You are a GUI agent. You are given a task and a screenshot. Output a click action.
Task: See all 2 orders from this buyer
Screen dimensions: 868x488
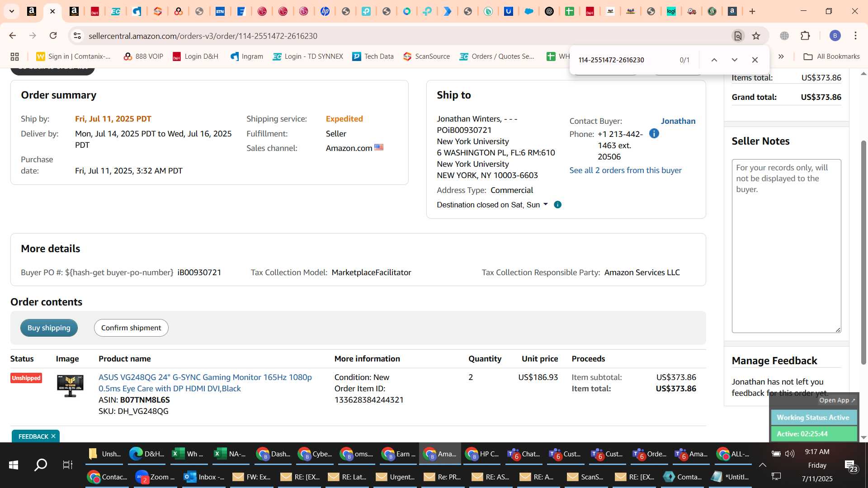point(625,170)
